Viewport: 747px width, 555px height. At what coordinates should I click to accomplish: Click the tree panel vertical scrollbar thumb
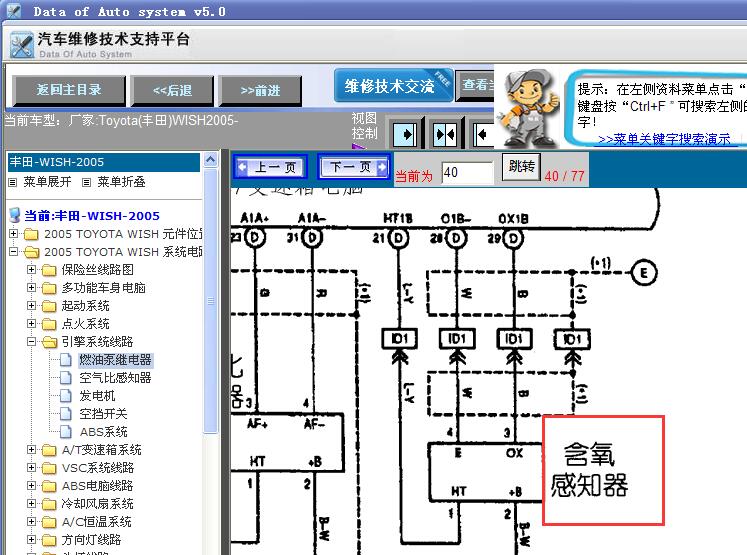point(211,301)
